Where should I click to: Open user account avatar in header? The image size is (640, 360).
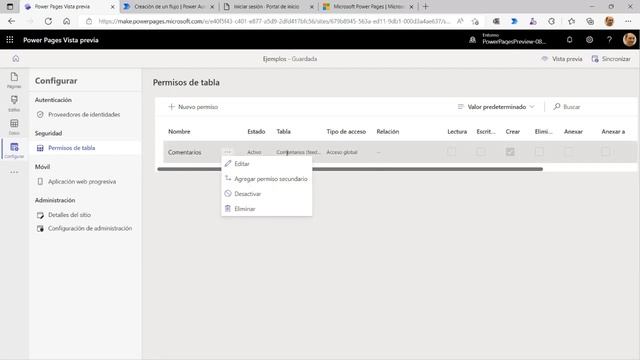click(629, 40)
